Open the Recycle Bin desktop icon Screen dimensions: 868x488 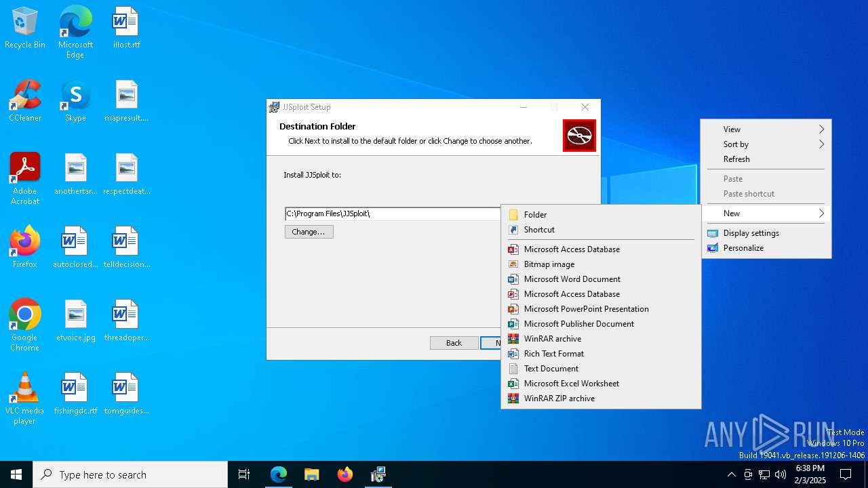click(25, 28)
